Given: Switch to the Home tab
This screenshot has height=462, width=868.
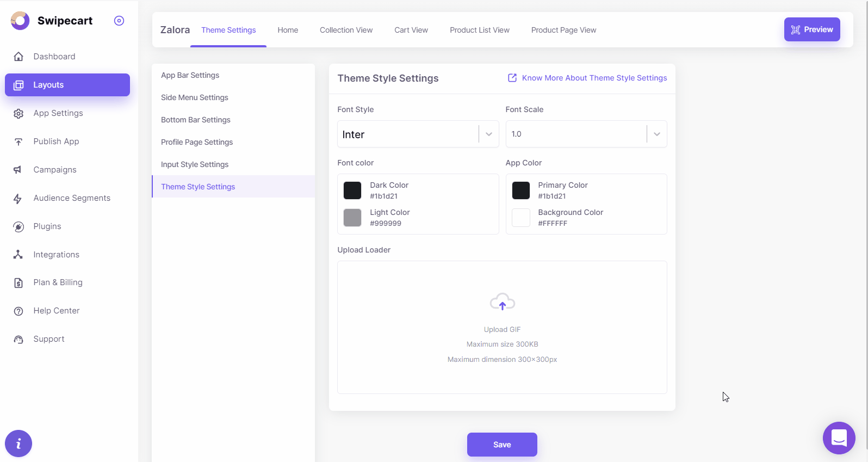Looking at the screenshot, I should 288,30.
